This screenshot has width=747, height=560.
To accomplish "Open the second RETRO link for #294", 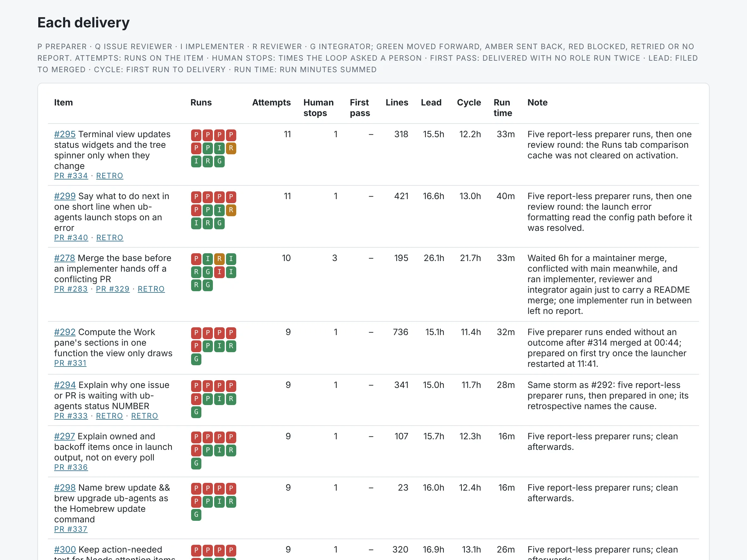I will pyautogui.click(x=144, y=416).
